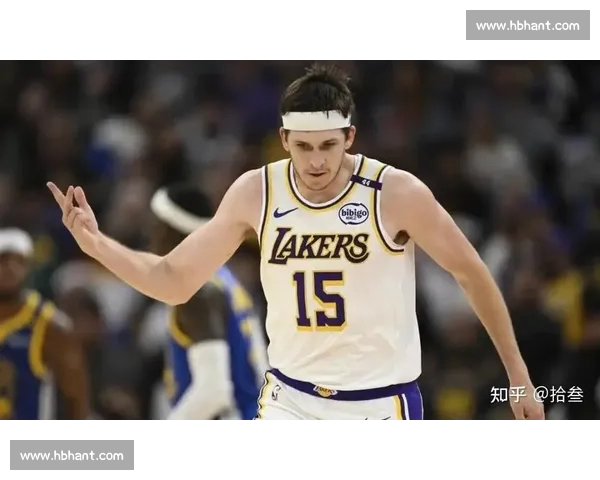Click the 知乎 @拾叁 watermark text
This screenshot has height=480, width=600.
(536, 394)
